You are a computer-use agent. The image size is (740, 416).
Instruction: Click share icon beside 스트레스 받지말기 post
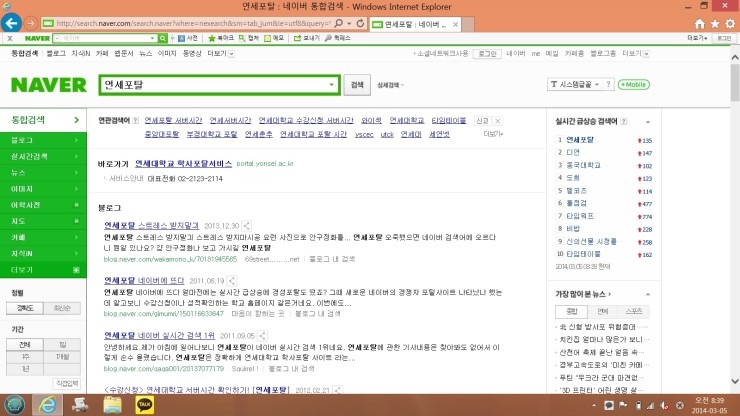(x=246, y=226)
